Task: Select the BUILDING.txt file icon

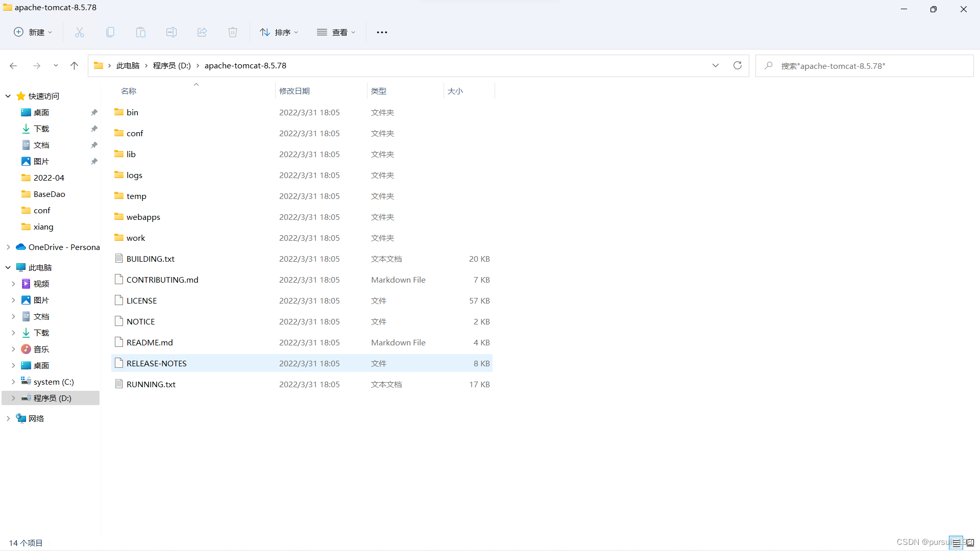Action: (x=119, y=259)
